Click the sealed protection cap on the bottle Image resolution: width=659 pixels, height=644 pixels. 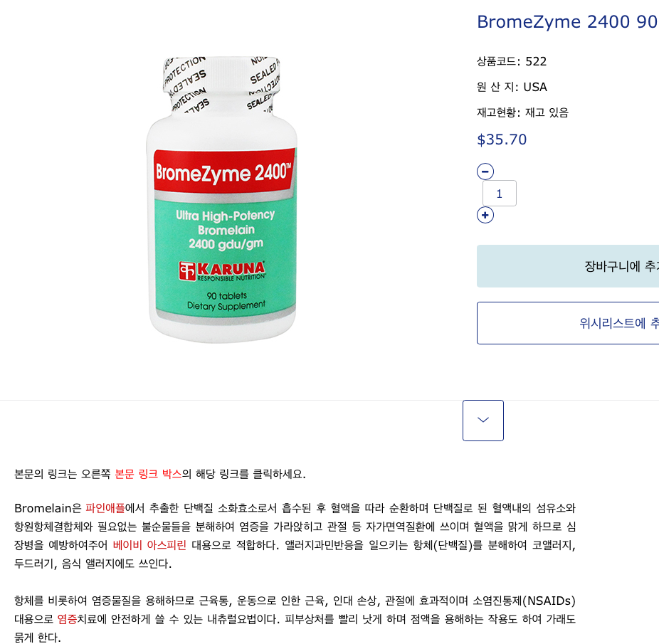point(221,84)
